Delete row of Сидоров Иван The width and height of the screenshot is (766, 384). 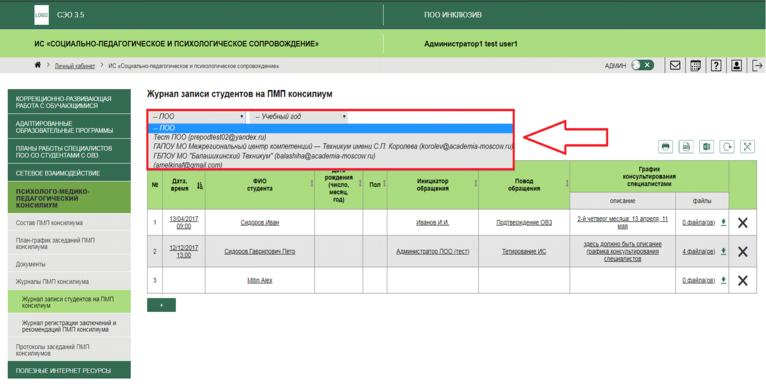(743, 223)
